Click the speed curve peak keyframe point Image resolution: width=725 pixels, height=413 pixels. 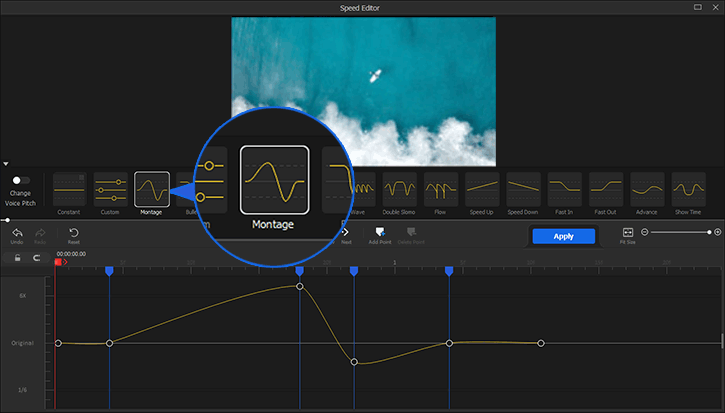pyautogui.click(x=300, y=286)
